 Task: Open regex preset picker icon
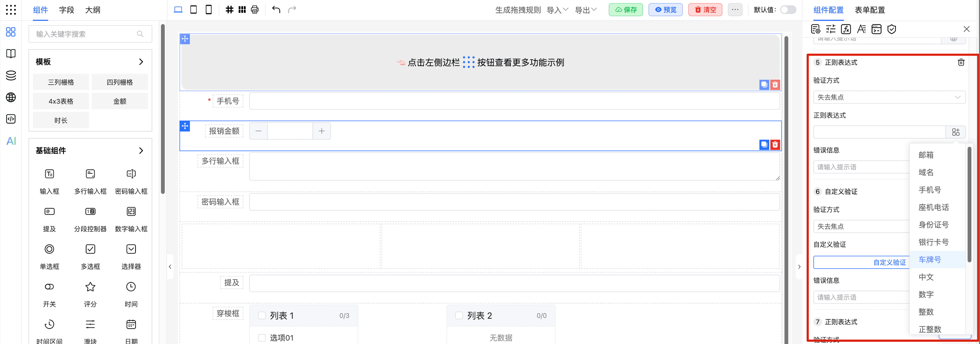coord(955,132)
